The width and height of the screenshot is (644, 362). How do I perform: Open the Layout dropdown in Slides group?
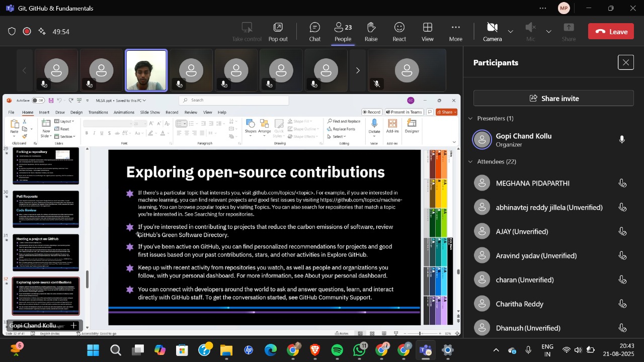click(x=64, y=121)
